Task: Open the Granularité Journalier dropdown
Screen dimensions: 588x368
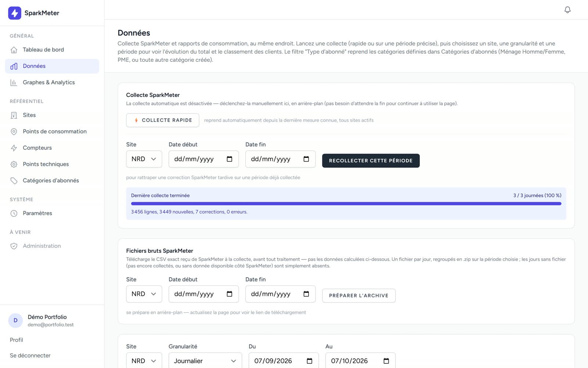Action: [205, 360]
